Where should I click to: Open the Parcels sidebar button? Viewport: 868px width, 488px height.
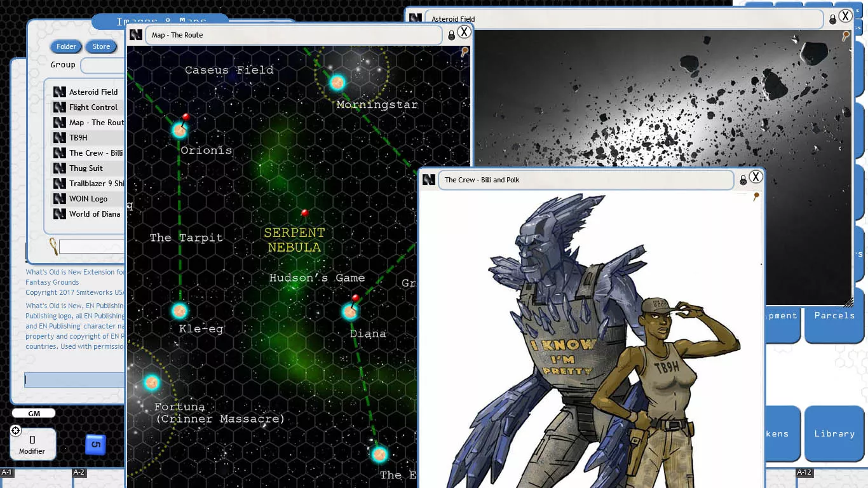click(x=834, y=316)
